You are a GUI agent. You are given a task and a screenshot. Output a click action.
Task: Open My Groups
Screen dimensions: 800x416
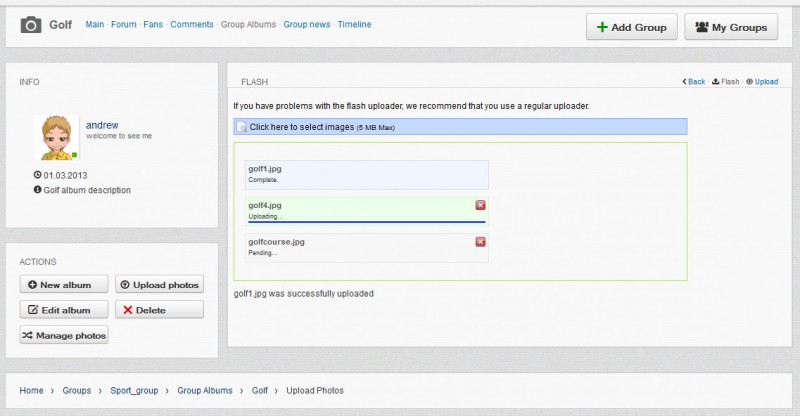tap(731, 27)
